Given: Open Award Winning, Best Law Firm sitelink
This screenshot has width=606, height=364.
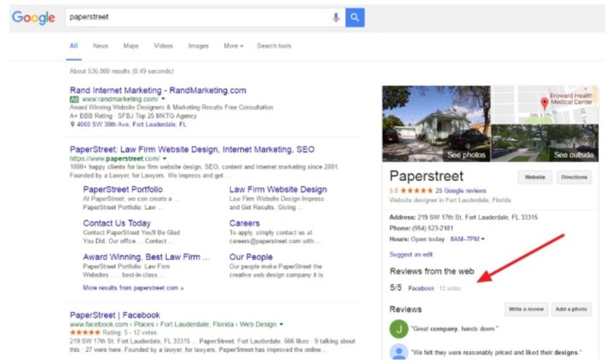Looking at the screenshot, I should tap(146, 257).
